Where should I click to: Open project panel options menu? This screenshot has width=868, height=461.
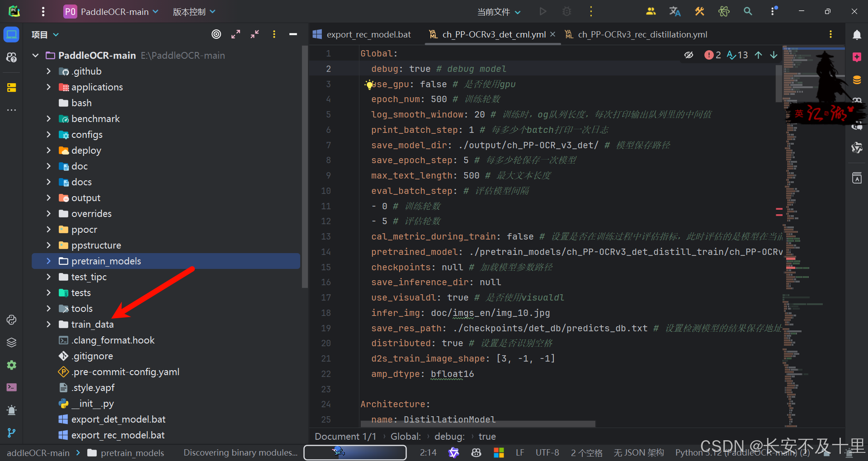[x=274, y=34]
